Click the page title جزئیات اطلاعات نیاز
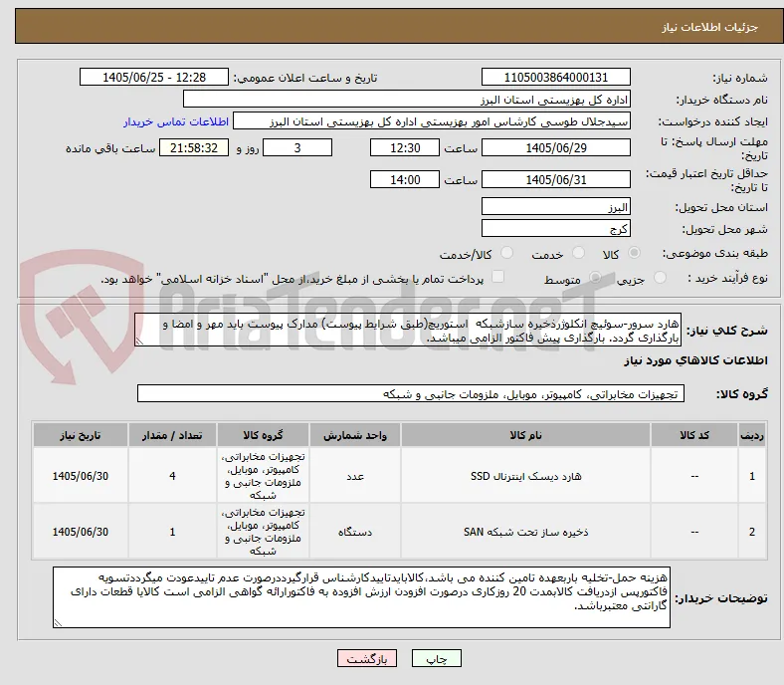 (709, 27)
